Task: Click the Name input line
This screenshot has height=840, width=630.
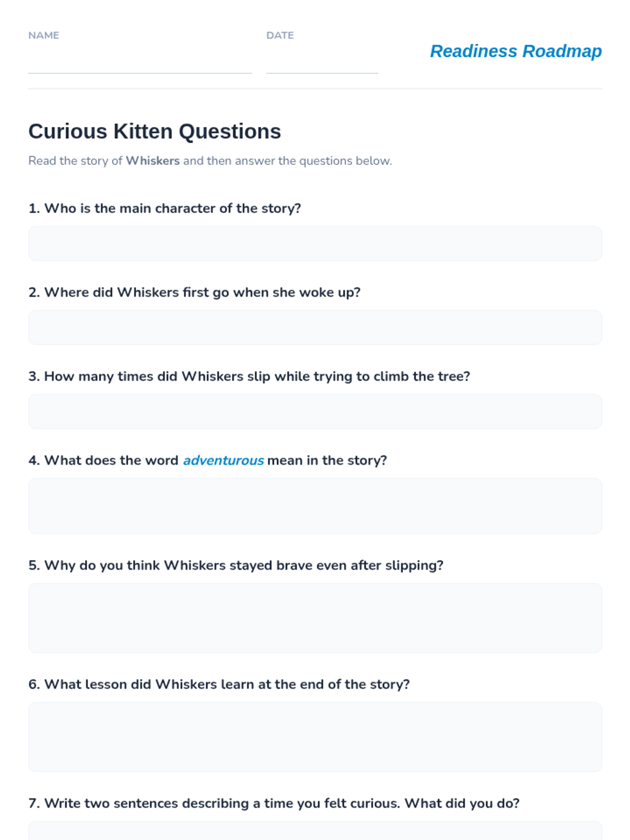Action: tap(140, 63)
